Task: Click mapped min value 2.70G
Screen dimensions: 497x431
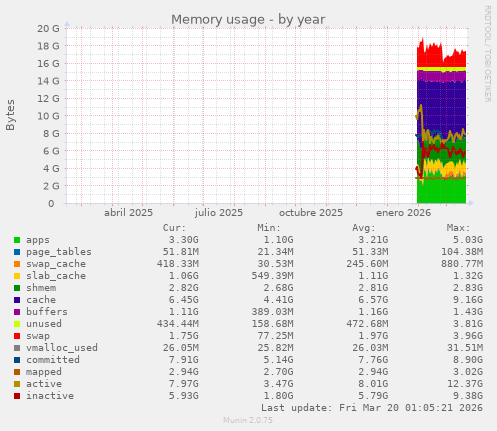Action: coord(278,372)
